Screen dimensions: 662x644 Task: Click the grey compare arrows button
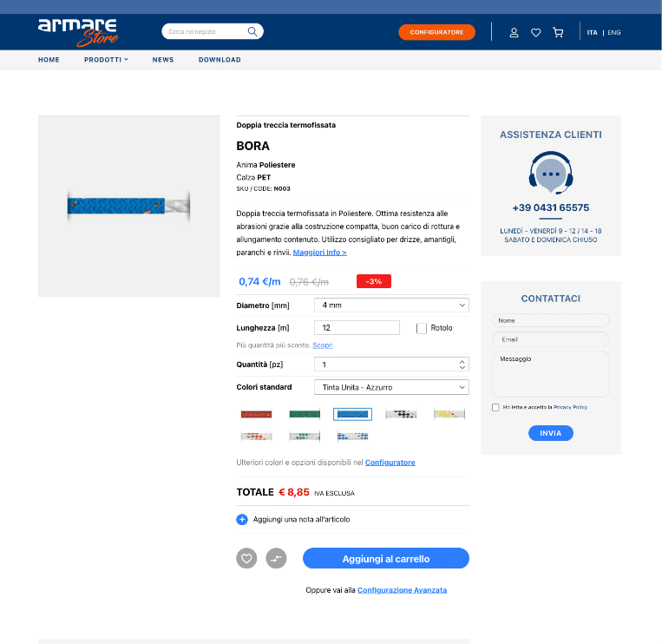pyautogui.click(x=276, y=558)
